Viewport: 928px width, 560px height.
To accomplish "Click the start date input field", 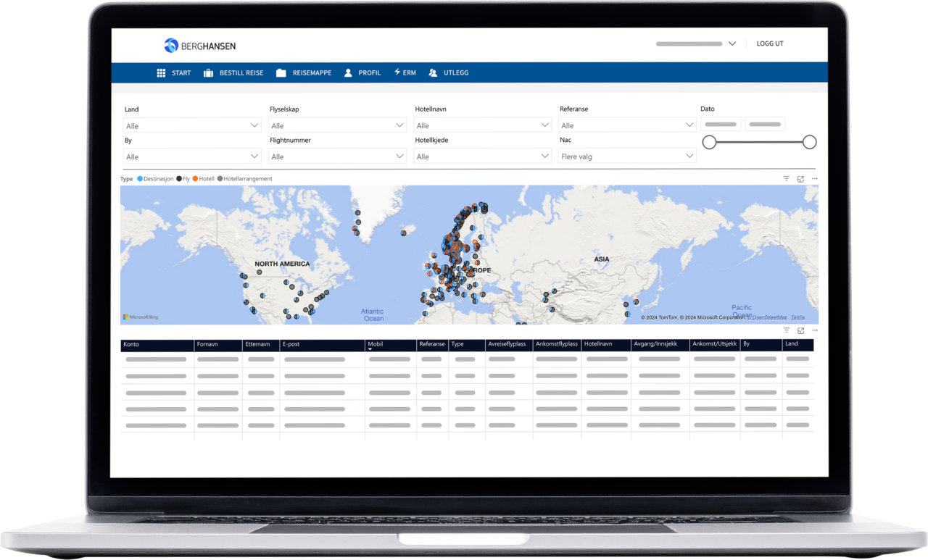I will 721,125.
